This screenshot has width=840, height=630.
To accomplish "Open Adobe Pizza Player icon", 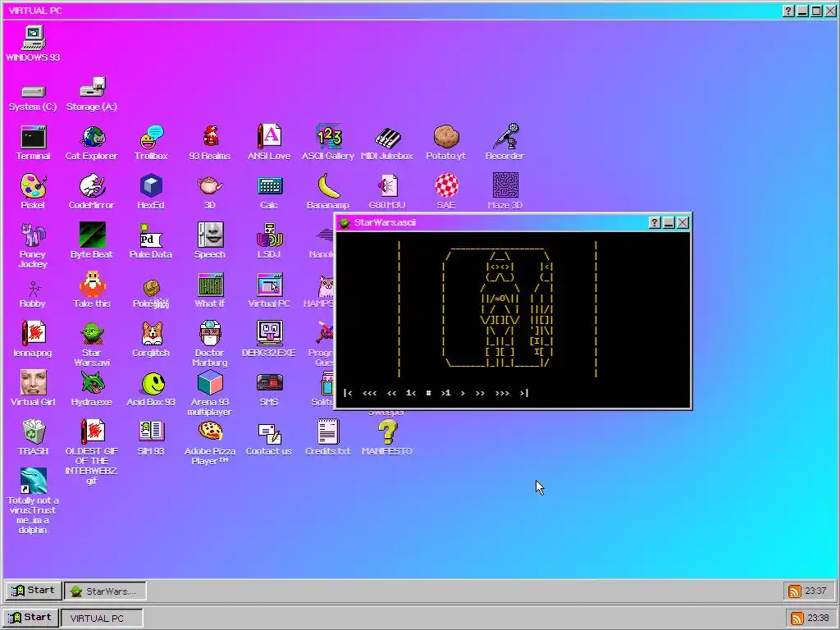I will tap(210, 432).
